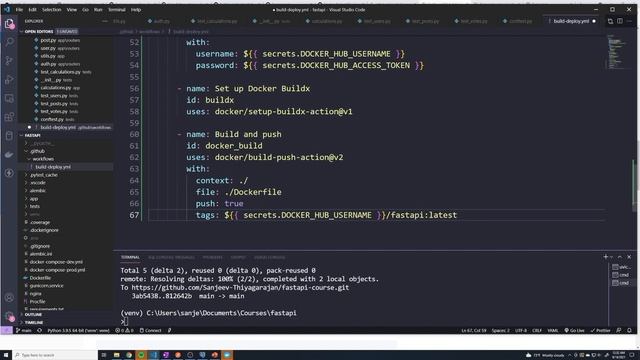Image resolution: width=640 pixels, height=360 pixels.
Task: Collapse the workflows folder
Action: 43,159
